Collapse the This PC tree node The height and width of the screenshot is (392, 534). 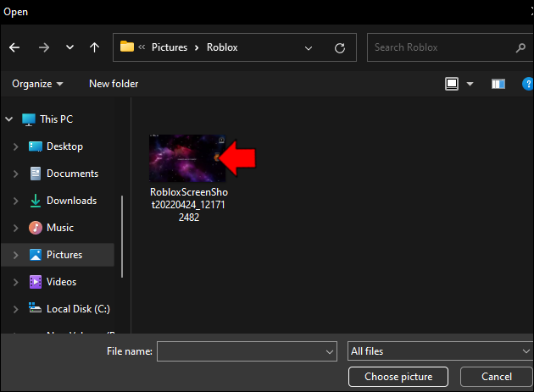point(9,119)
